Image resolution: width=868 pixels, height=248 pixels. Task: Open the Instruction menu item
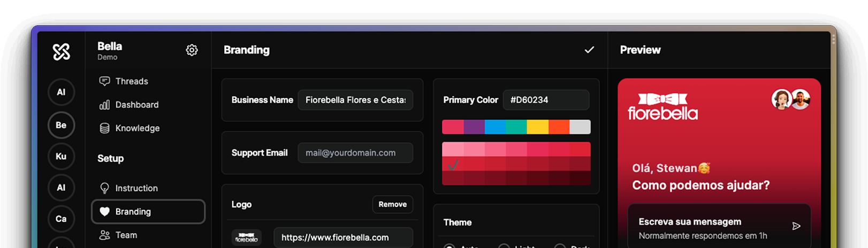(148, 188)
